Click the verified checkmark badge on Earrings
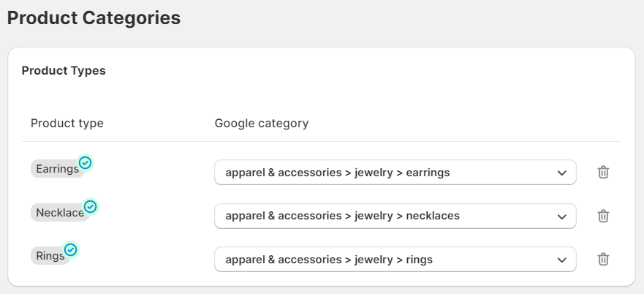Viewport: 644px width, 294px height. (x=85, y=163)
